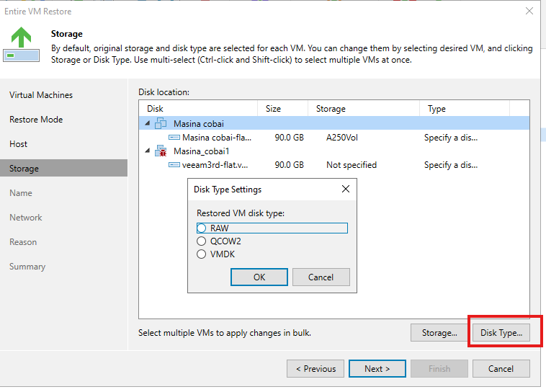Collapse the Masina_cobai1 tree node
This screenshot has height=392, width=546.
tap(148, 151)
